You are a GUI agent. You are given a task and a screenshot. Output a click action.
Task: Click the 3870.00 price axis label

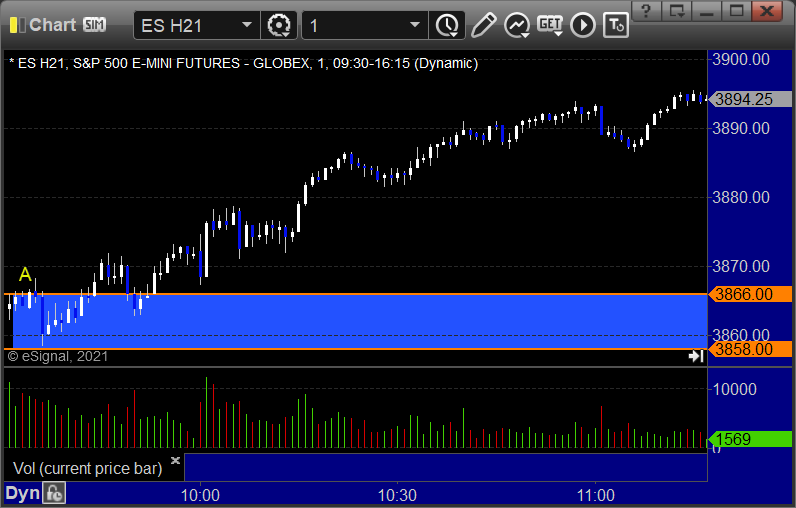(x=741, y=266)
